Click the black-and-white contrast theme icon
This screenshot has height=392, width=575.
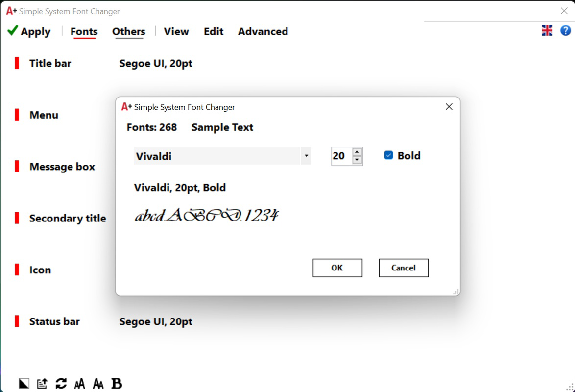pos(24,384)
